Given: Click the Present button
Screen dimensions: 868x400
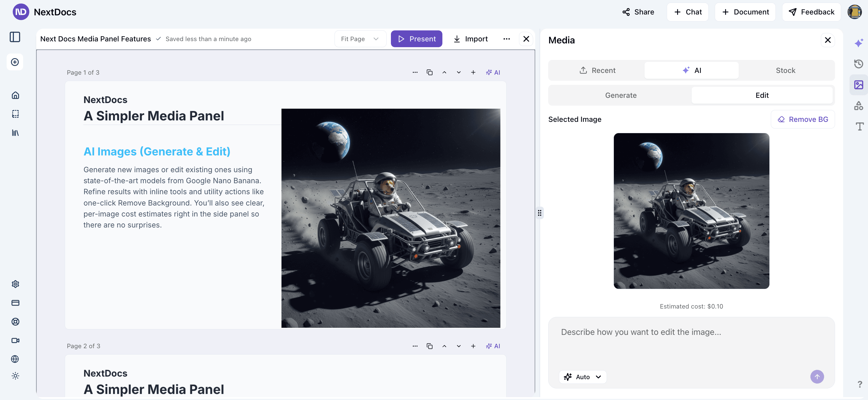Looking at the screenshot, I should click(x=416, y=39).
